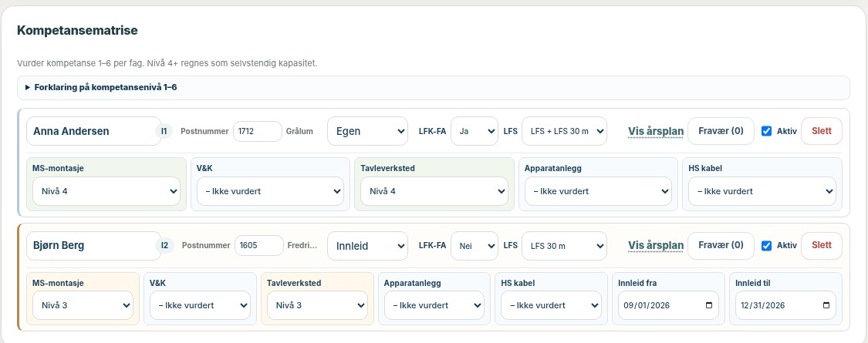Expand Forklaring på kompetansenivå 1–6 section
This screenshot has height=343, width=868.
click(433, 87)
